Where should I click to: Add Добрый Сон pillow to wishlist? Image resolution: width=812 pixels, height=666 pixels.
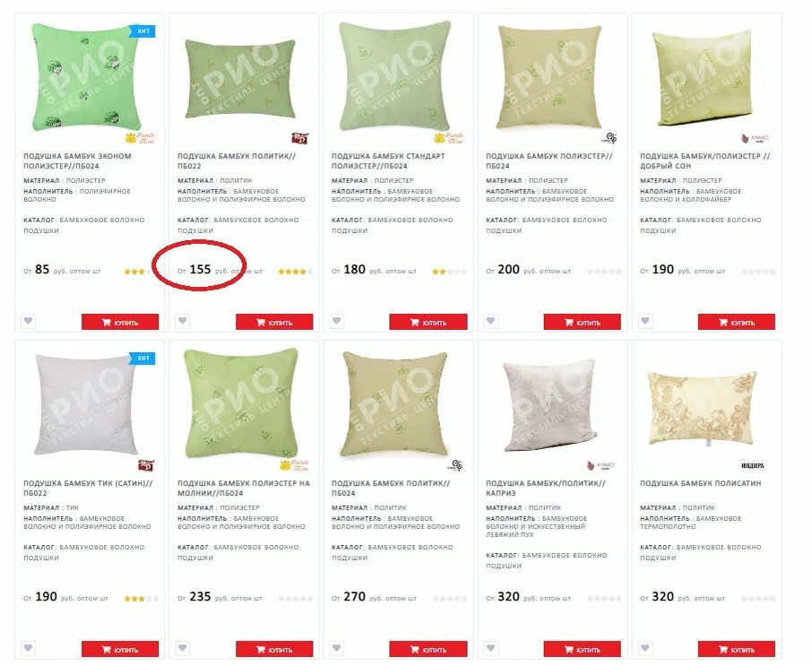click(x=645, y=321)
